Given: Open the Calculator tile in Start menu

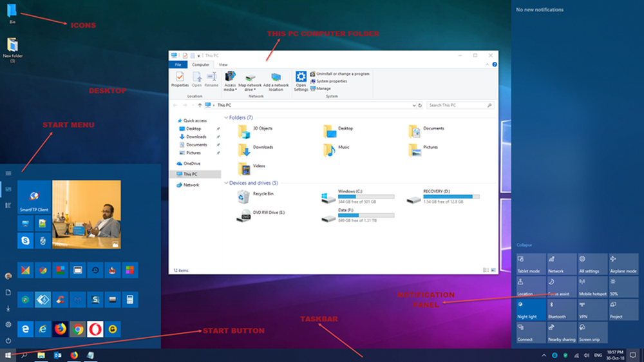Looking at the screenshot, I should pos(129,299).
